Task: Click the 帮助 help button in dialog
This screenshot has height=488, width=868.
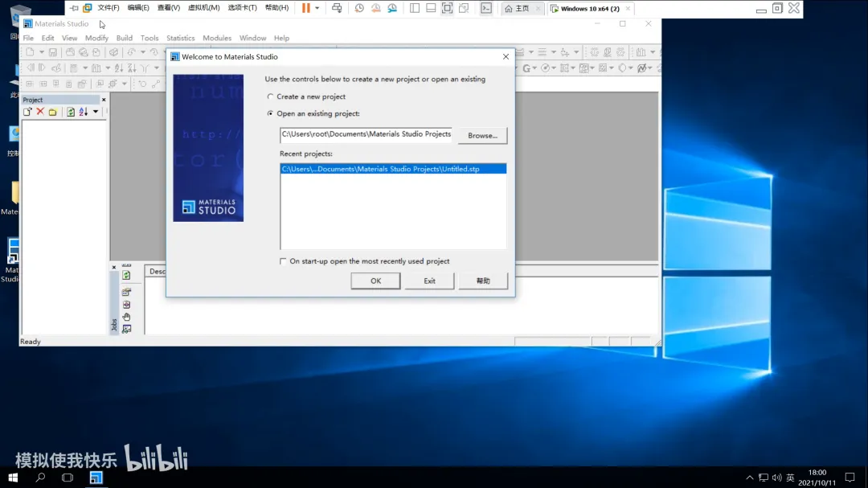Action: point(483,281)
